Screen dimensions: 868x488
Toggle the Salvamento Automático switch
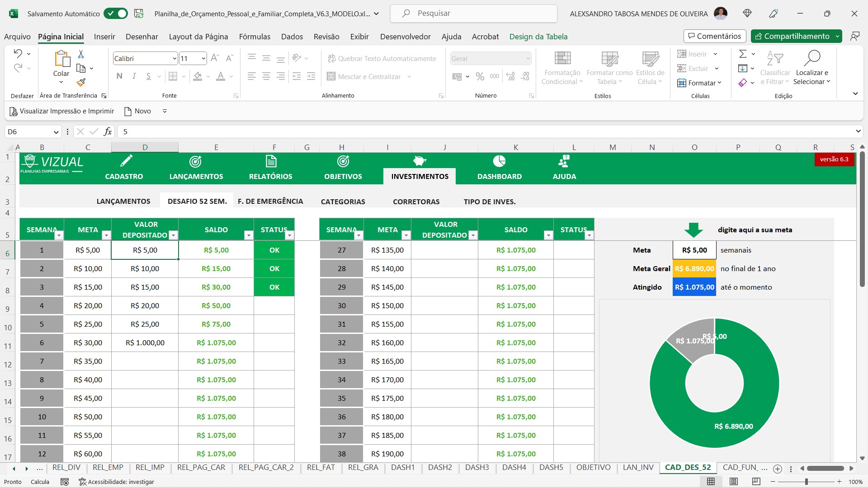tap(116, 14)
